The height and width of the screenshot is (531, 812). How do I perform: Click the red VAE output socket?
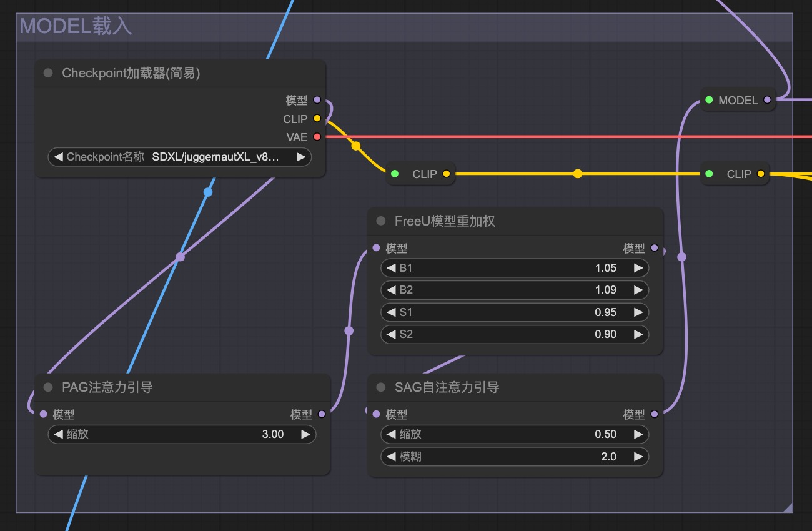[x=317, y=137]
